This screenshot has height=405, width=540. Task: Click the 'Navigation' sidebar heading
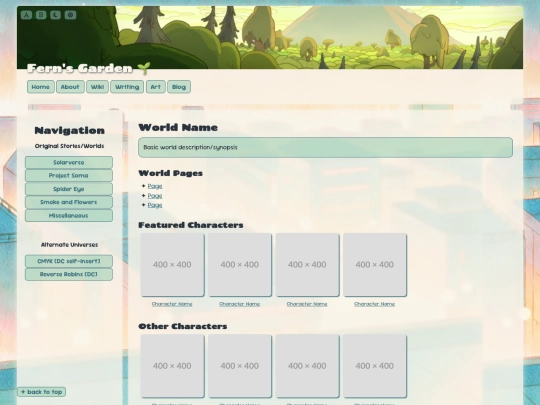(x=70, y=131)
